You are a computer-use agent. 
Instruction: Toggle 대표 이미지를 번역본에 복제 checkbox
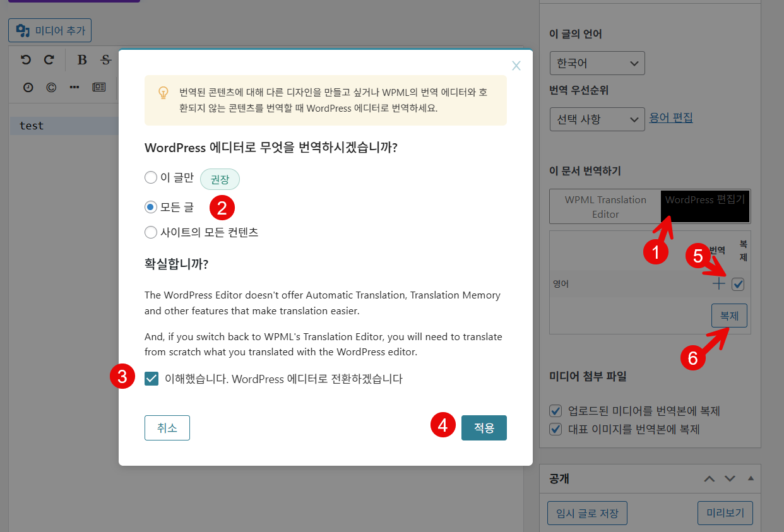point(555,429)
